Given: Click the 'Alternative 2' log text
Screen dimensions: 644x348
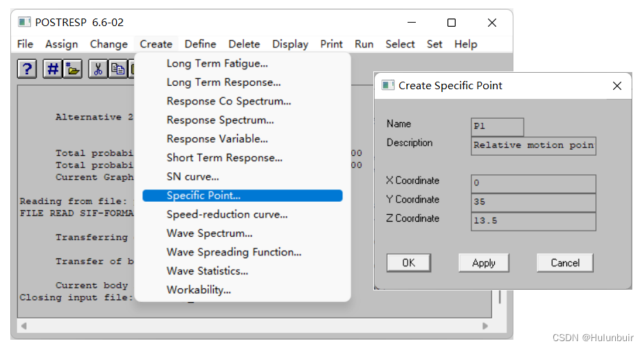Looking at the screenshot, I should [94, 117].
